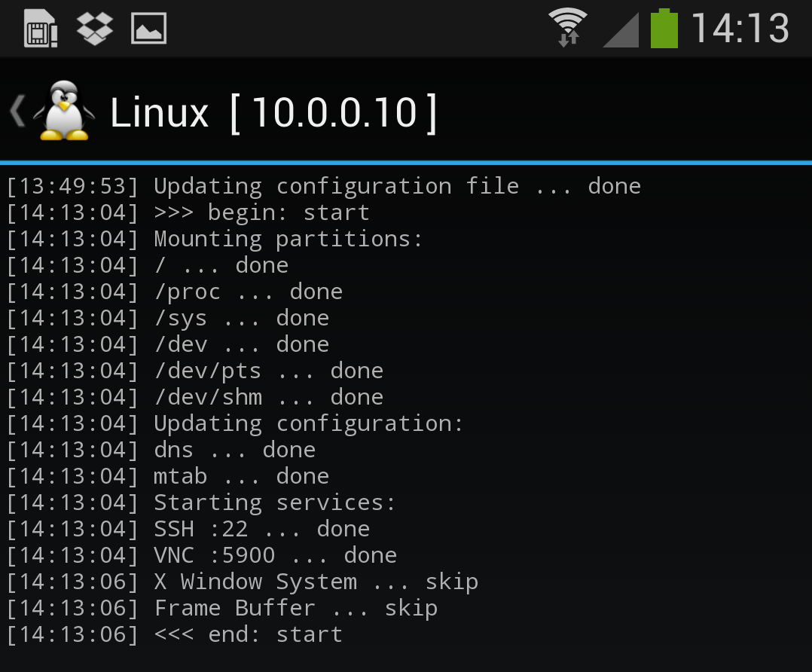Select the 'Updating configuration file ... done' line

[x=324, y=187]
